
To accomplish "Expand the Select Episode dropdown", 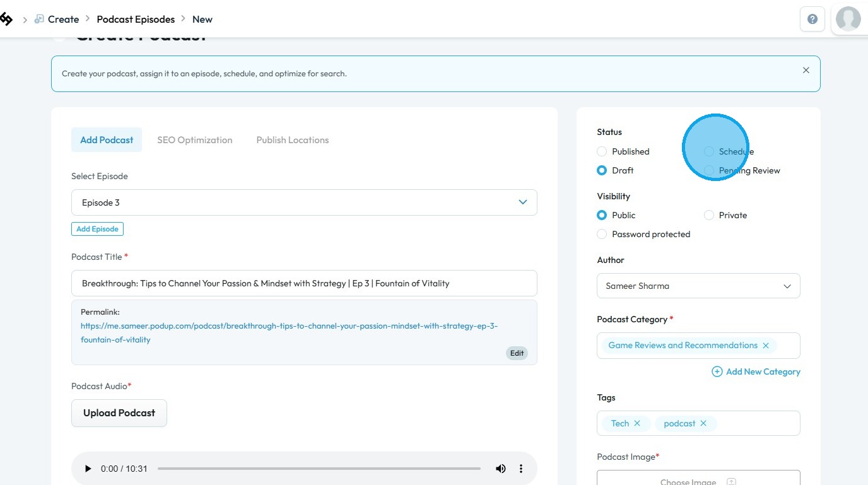I will pyautogui.click(x=304, y=202).
